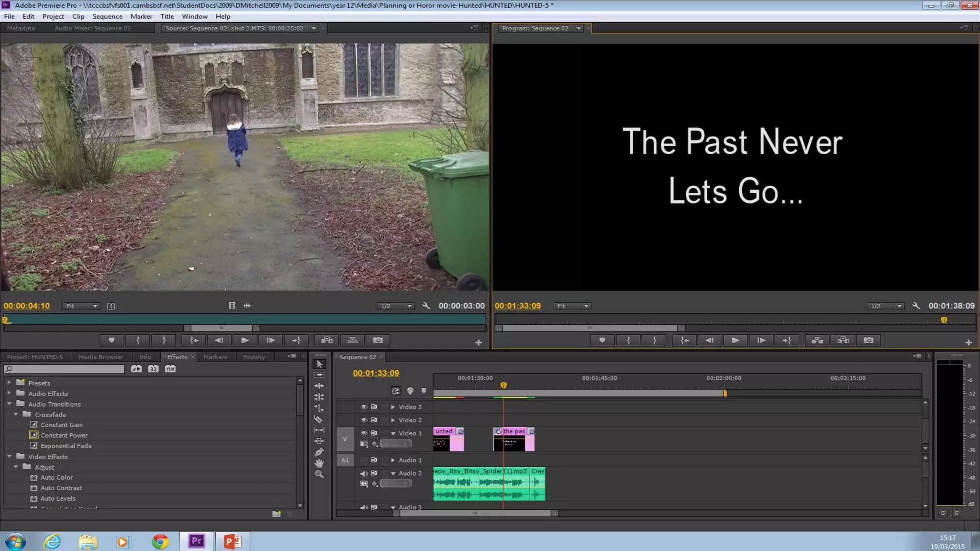Screen dimensions: 980x551
Task: Click Export Frame camera in Program monitor
Action: [x=869, y=340]
